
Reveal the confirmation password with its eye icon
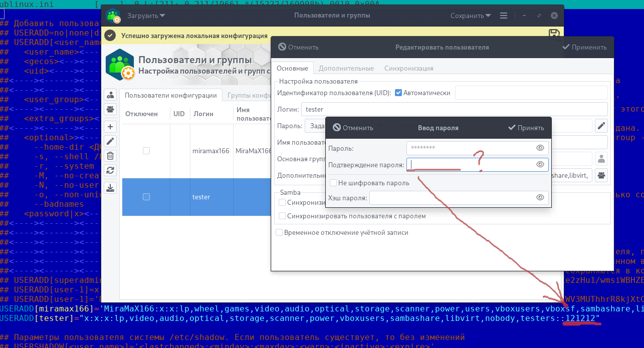click(x=540, y=164)
